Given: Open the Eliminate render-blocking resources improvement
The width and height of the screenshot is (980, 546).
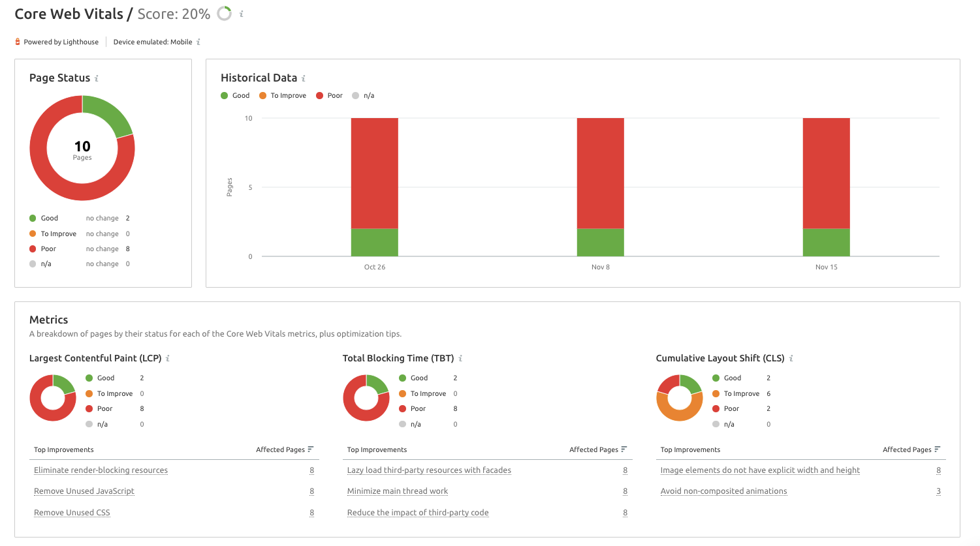Looking at the screenshot, I should (x=101, y=470).
